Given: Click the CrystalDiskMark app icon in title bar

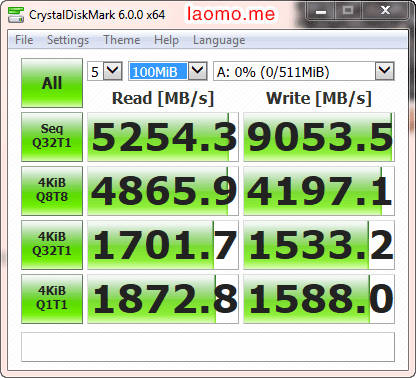Looking at the screenshot, I should [x=16, y=15].
